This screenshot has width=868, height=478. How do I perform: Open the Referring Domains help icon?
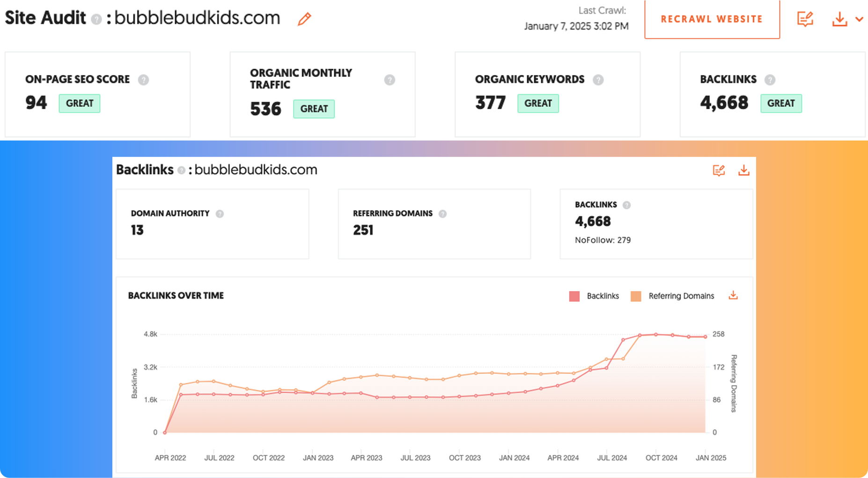pyautogui.click(x=442, y=214)
